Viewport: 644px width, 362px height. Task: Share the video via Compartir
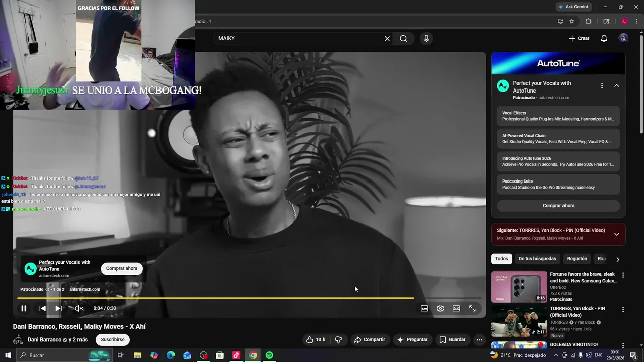click(x=369, y=340)
